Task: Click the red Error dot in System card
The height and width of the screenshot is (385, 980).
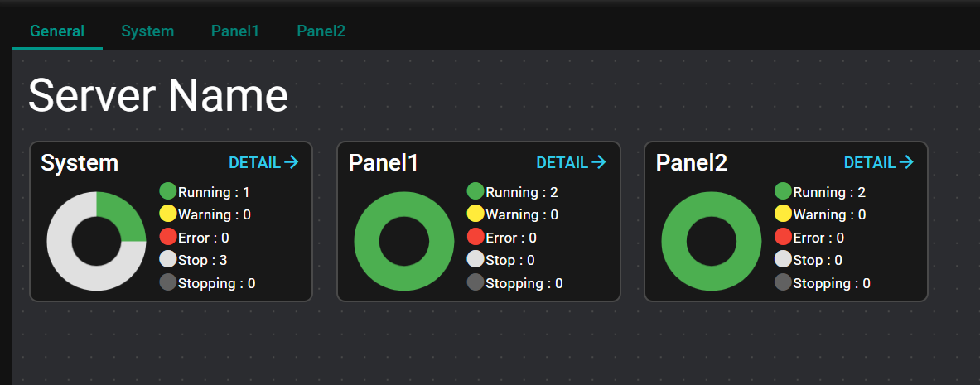Action: (168, 237)
